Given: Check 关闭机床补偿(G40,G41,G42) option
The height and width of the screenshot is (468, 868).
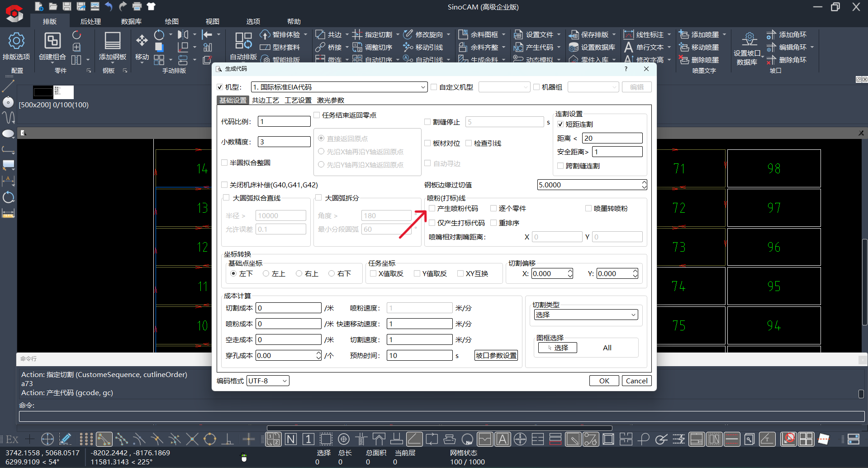Looking at the screenshot, I should coord(224,185).
